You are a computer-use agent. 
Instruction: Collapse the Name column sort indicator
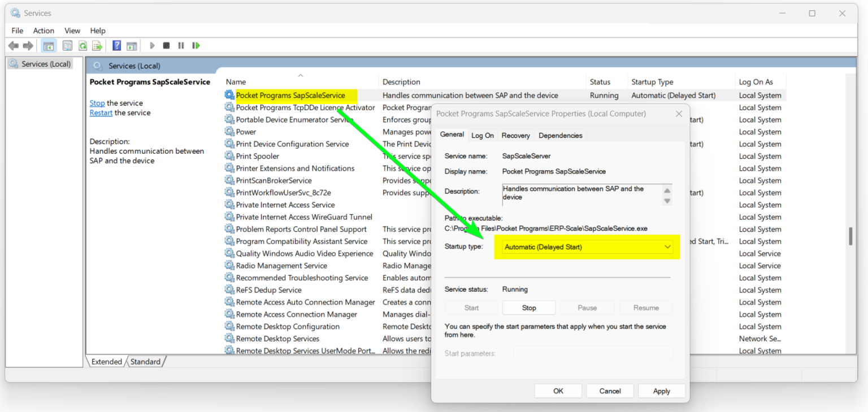(x=300, y=75)
